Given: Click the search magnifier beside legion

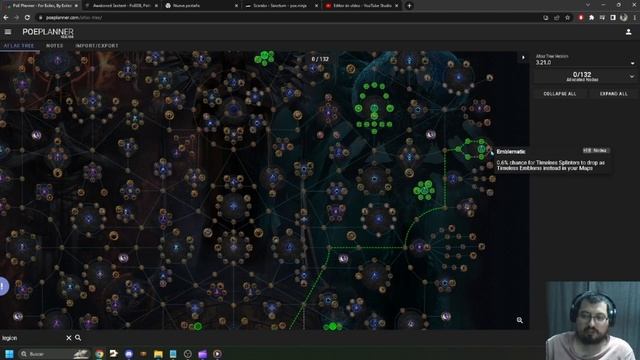Looking at the screenshot, I should [78, 338].
